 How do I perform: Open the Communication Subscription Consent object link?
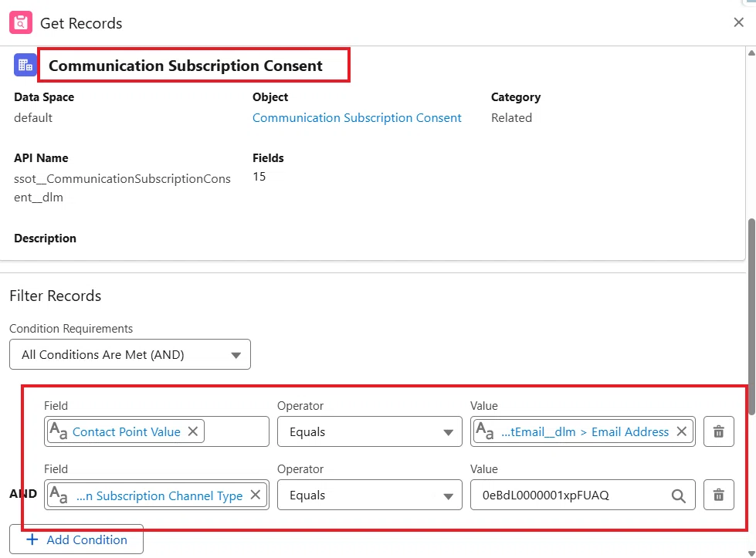click(x=357, y=117)
